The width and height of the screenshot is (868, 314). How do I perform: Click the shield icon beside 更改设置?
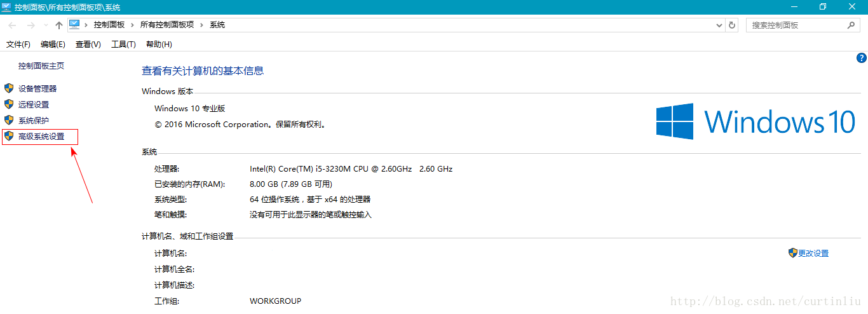tap(792, 252)
